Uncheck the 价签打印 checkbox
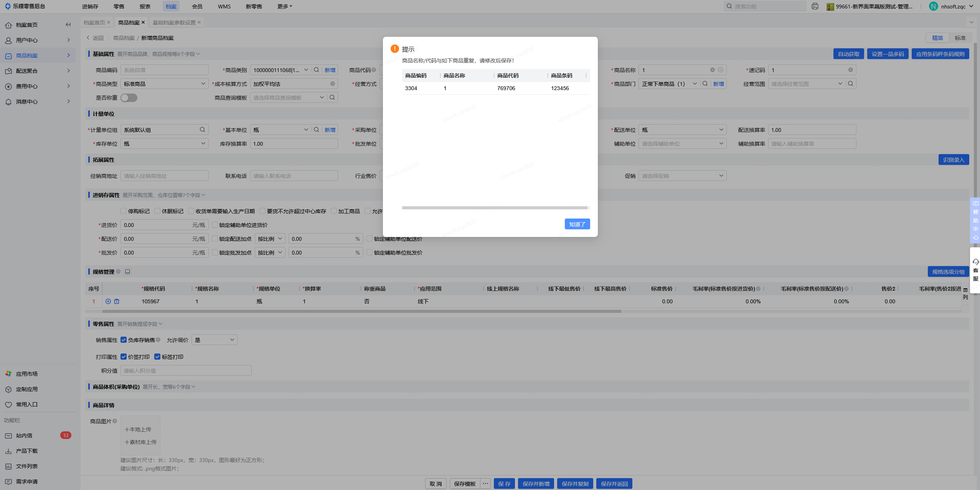Viewport: 980px width, 490px height. click(x=124, y=357)
